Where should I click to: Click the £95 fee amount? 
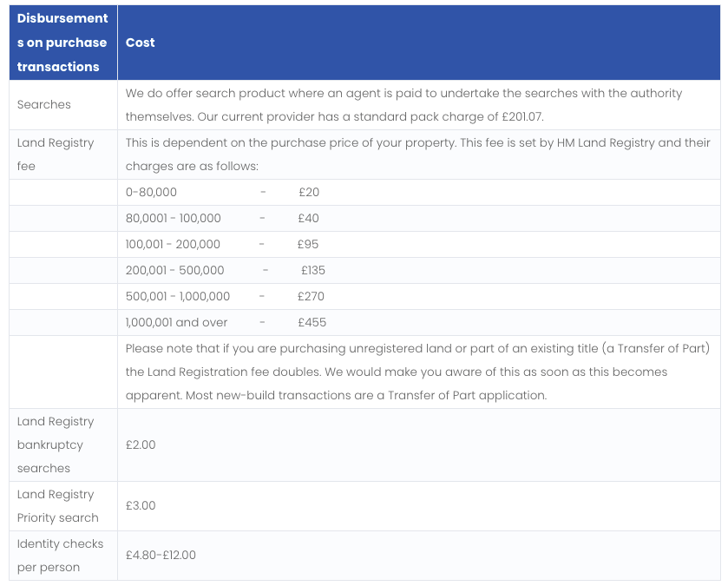(308, 244)
